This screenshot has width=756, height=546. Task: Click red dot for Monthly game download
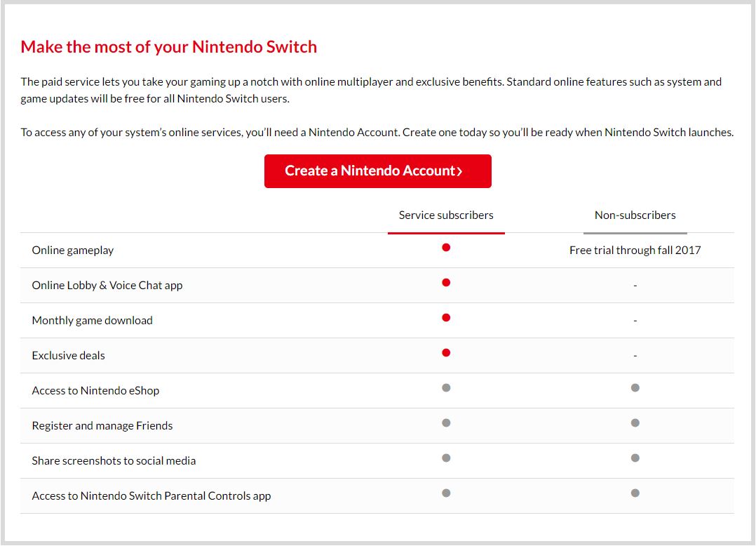[446, 318]
